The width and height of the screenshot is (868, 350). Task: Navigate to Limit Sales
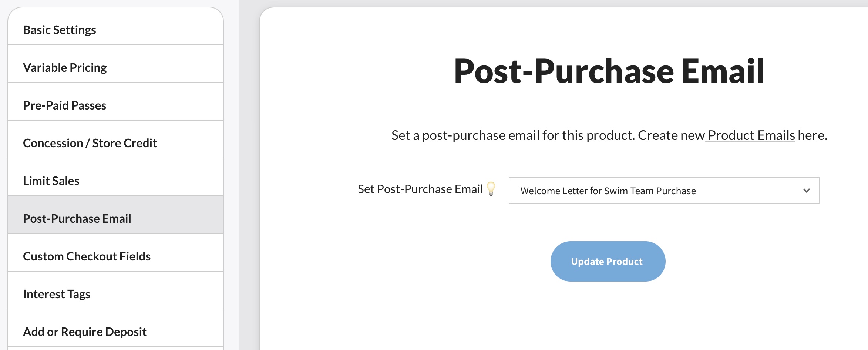[x=51, y=181]
